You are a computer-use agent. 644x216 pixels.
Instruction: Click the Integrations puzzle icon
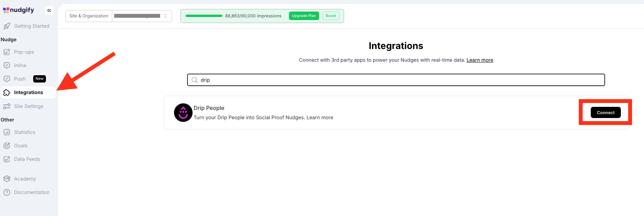click(x=7, y=93)
